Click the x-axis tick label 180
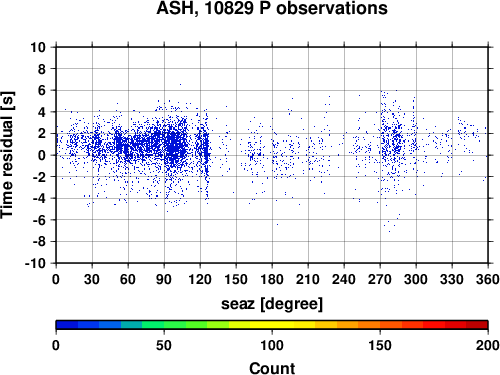The image size is (500, 375). [x=272, y=279]
